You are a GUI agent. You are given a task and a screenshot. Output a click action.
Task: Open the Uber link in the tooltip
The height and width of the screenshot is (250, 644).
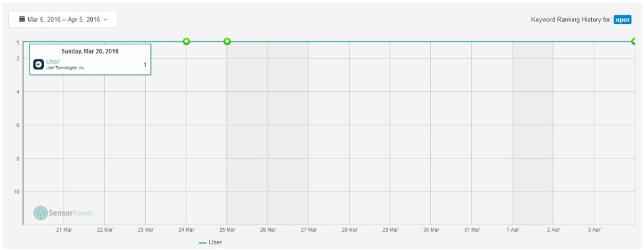click(53, 62)
